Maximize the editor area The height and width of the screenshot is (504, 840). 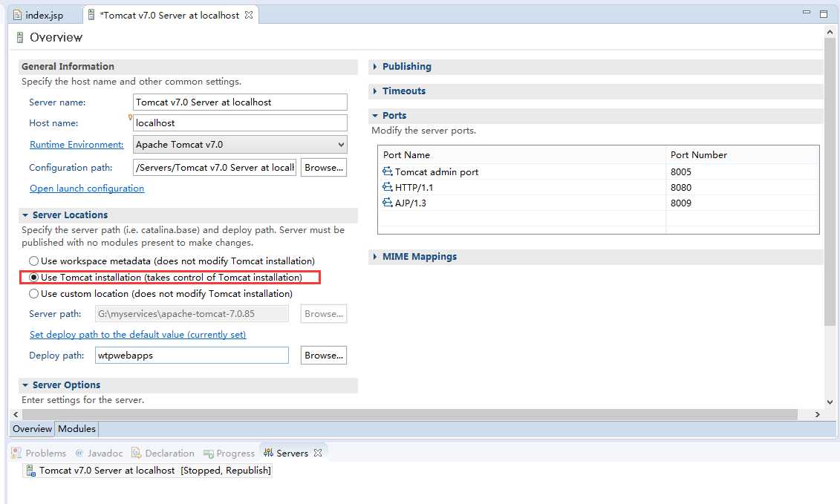[824, 13]
